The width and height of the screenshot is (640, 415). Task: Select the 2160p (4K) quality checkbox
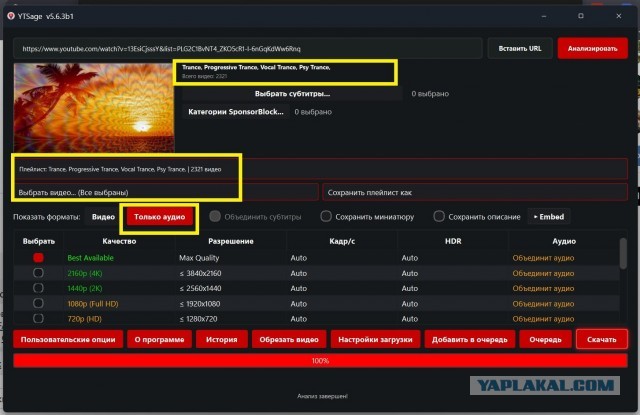coord(38,273)
